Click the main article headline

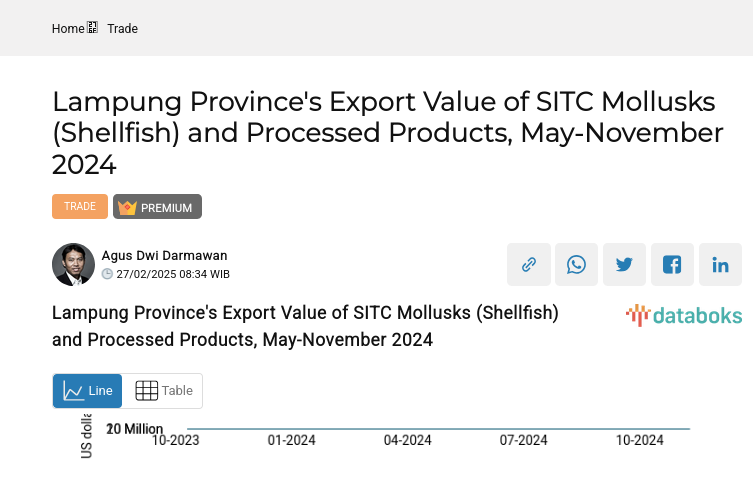coord(387,133)
